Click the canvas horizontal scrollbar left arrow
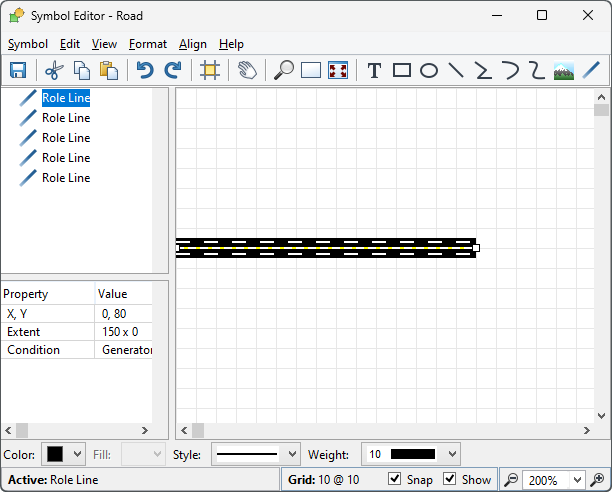Screen dimensions: 612x492 coord(184,430)
